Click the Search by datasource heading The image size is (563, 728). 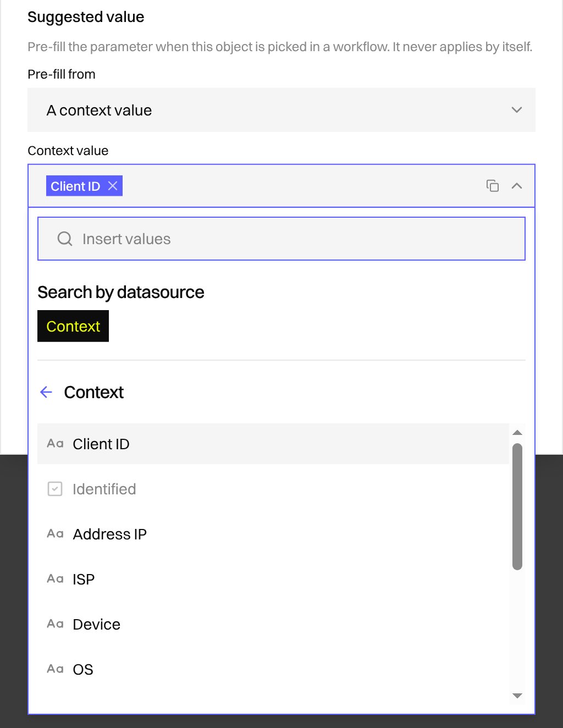pos(121,292)
